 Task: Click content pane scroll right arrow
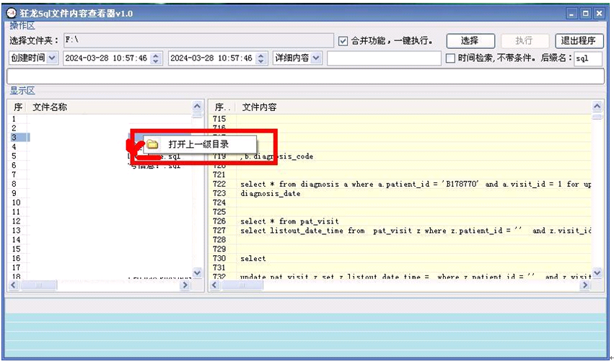[x=585, y=285]
